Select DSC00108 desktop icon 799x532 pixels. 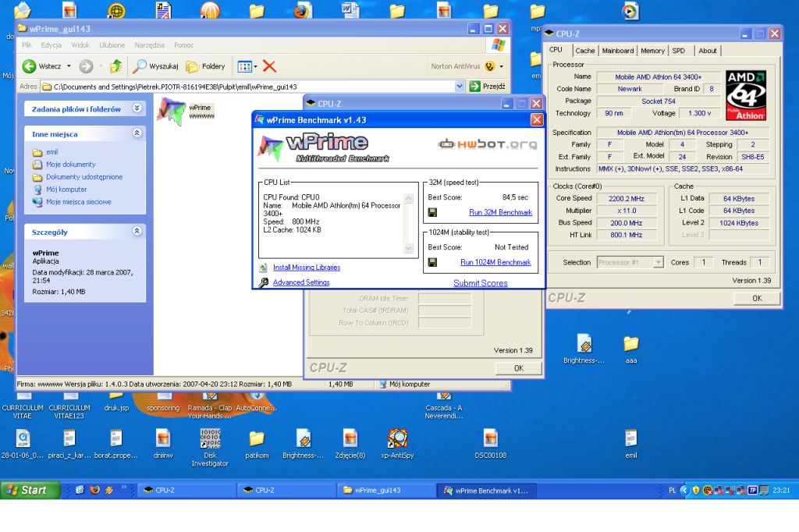point(491,445)
